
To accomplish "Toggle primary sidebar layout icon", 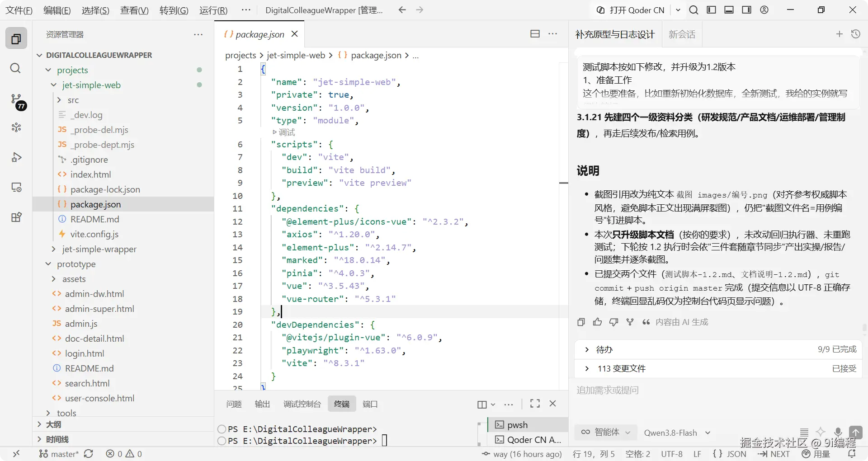I will 711,10.
